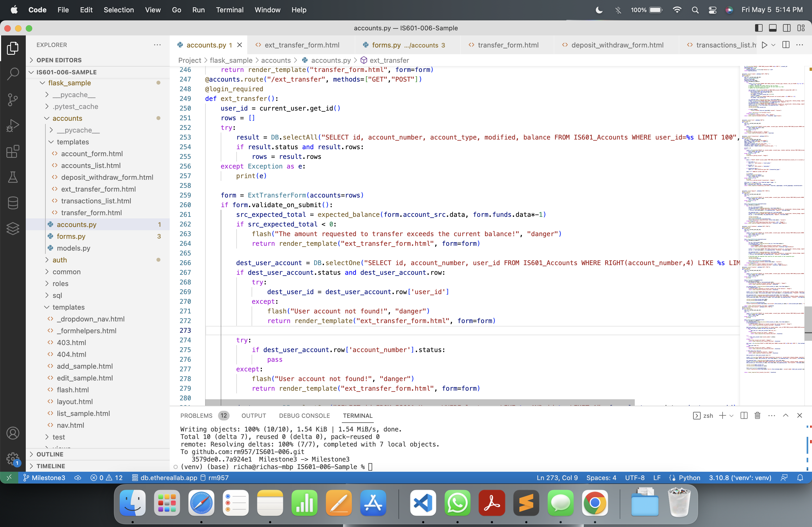Open the Explorer view in activity bar
812x527 pixels.
pyautogui.click(x=13, y=48)
